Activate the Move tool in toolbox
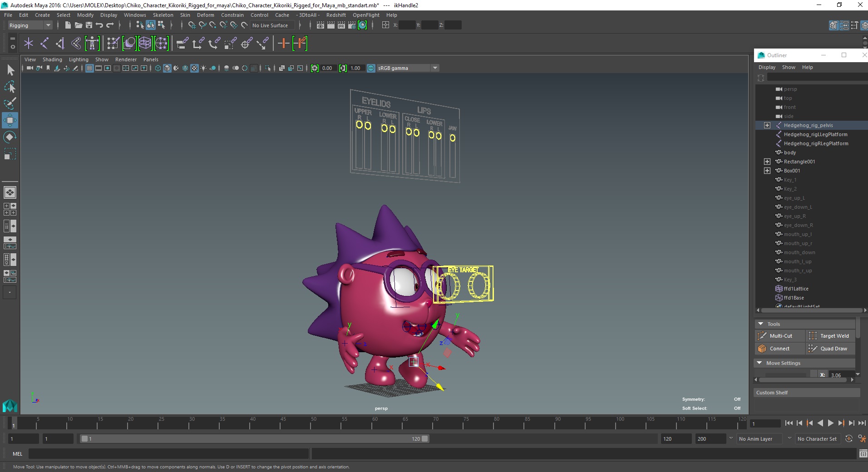This screenshot has height=472, width=868. 10,120
